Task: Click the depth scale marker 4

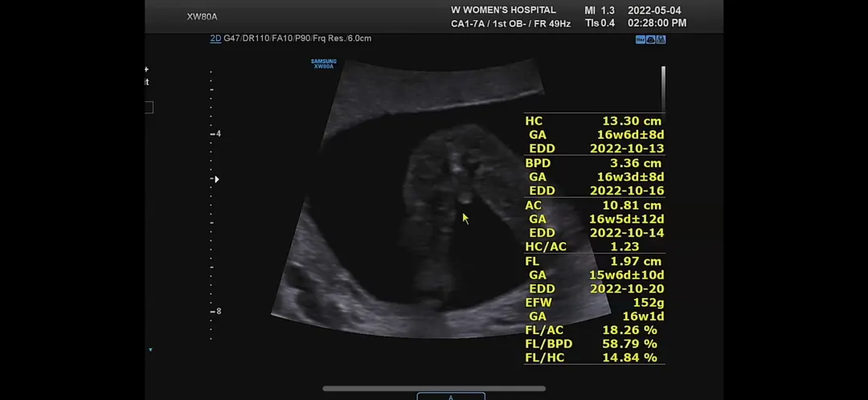Action: pyautogui.click(x=216, y=134)
